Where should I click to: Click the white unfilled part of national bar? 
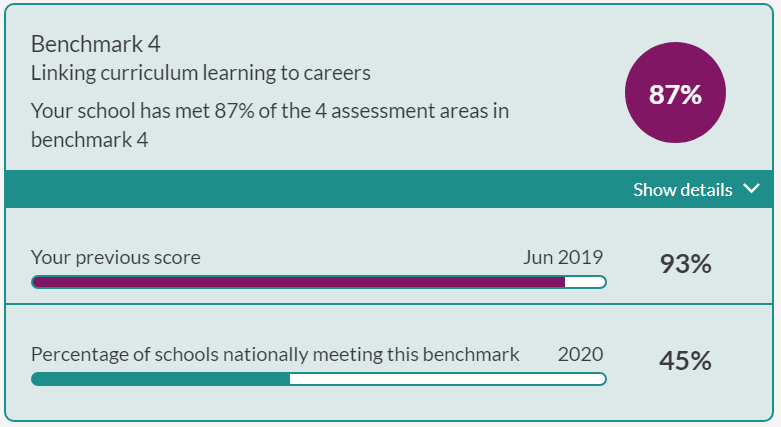click(x=447, y=379)
